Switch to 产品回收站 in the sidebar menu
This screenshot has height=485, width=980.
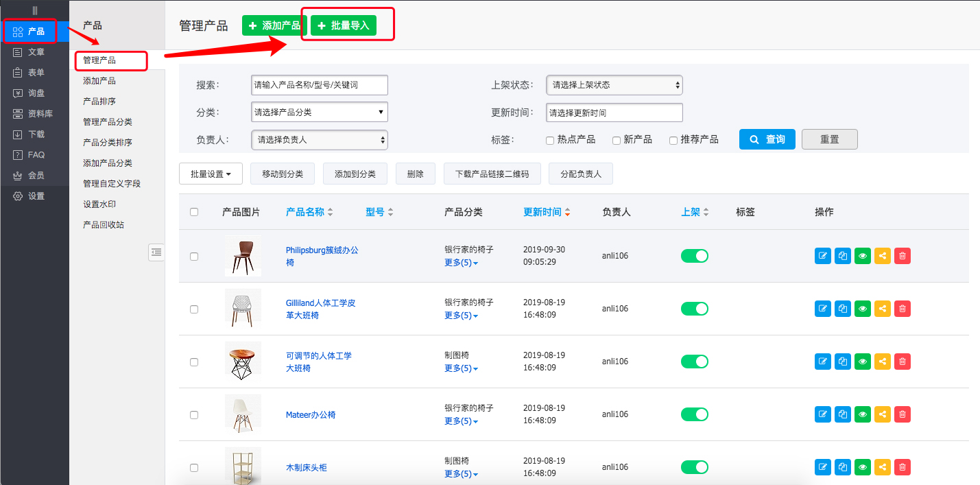coord(106,224)
